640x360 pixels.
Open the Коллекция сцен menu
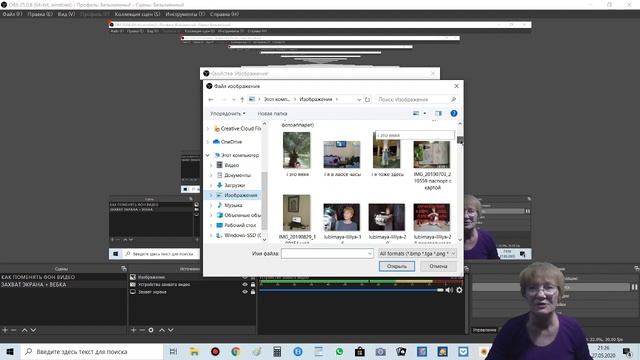pos(137,14)
